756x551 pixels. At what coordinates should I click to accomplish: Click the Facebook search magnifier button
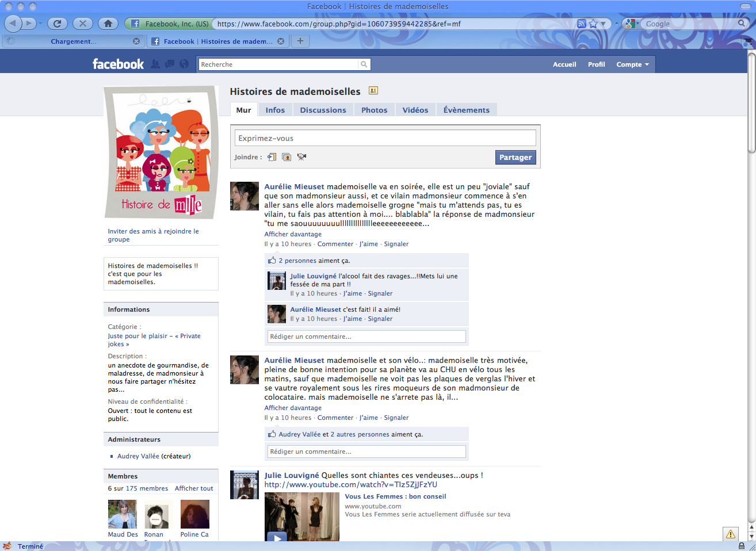pyautogui.click(x=364, y=64)
